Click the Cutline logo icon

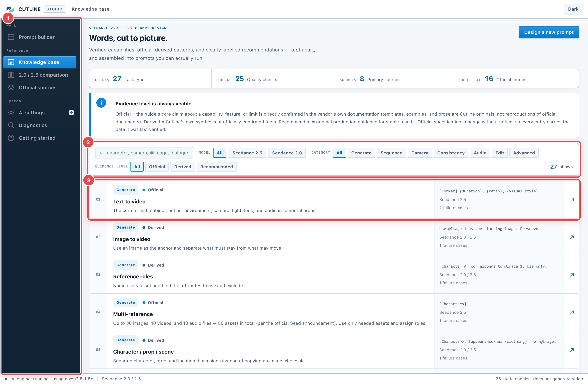(x=10, y=9)
